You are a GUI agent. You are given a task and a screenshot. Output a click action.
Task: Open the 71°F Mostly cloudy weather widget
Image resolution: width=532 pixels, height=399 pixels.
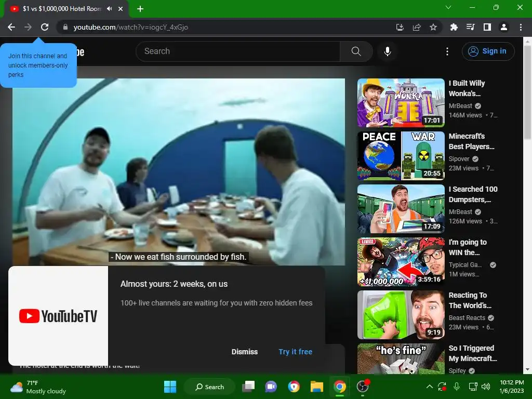coord(38,387)
